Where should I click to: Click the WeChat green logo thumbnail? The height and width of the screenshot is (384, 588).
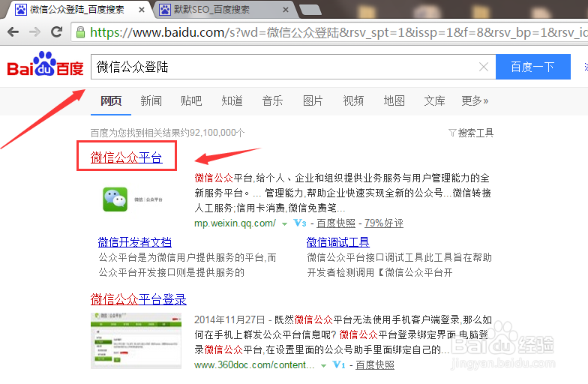(115, 199)
